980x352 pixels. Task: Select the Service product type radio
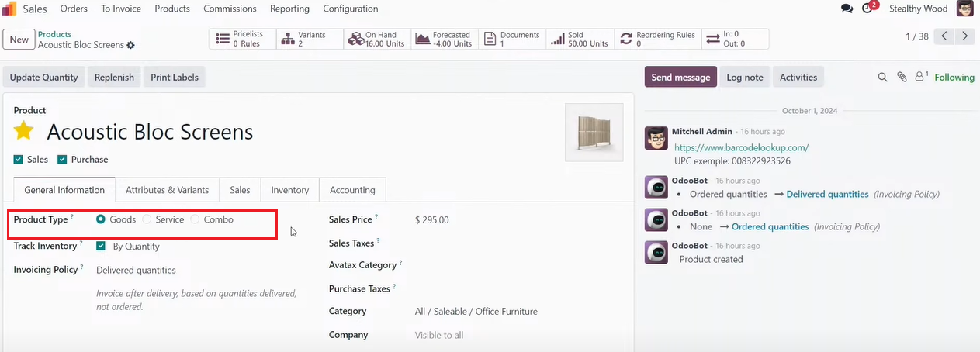click(x=147, y=219)
